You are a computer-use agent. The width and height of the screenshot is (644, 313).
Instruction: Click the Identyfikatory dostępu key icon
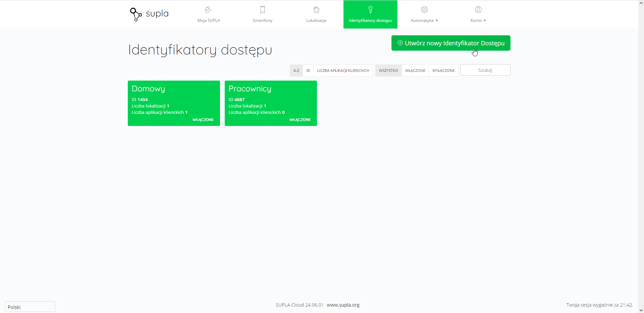coord(370,10)
